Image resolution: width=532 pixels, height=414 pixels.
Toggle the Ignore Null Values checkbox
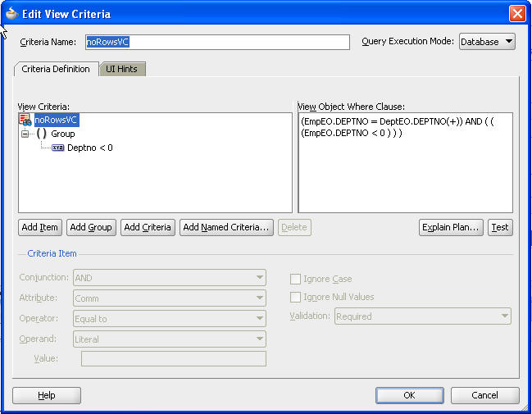point(295,298)
